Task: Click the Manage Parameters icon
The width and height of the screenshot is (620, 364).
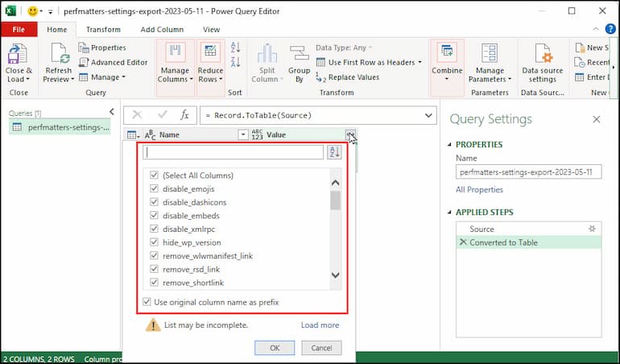Action: 490,53
